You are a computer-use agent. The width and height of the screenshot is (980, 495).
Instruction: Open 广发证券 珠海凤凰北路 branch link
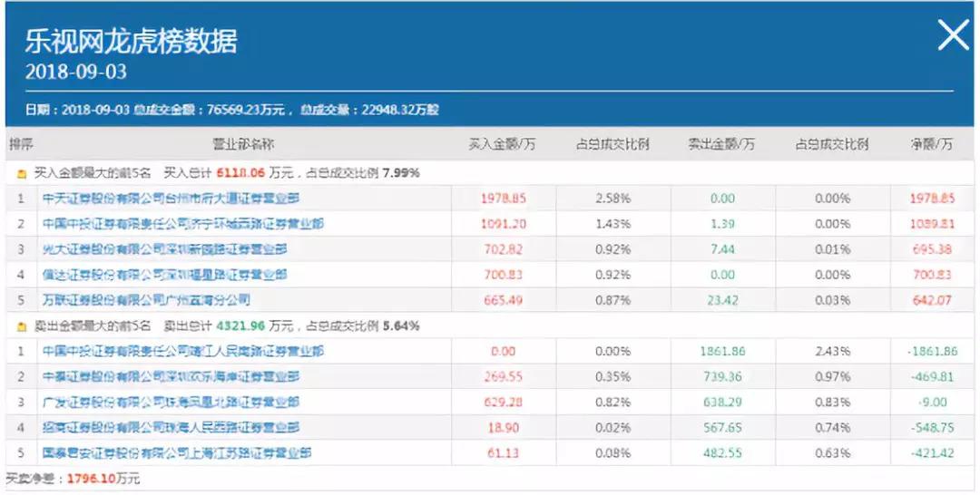tap(171, 402)
